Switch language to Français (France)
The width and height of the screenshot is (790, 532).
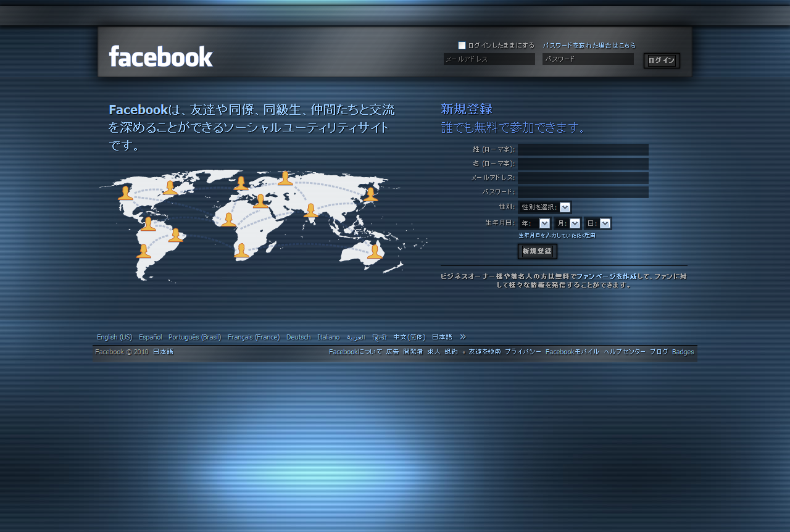(x=254, y=337)
